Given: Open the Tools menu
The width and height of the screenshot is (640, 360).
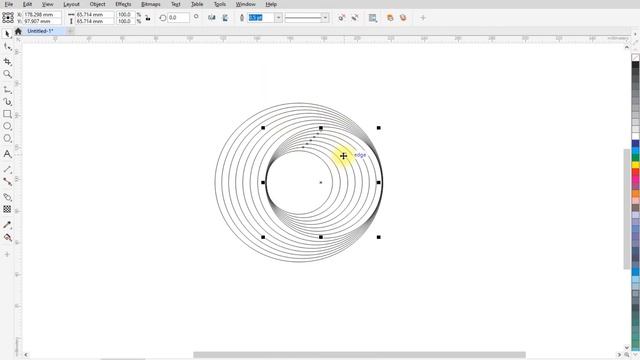Looking at the screenshot, I should (220, 4).
